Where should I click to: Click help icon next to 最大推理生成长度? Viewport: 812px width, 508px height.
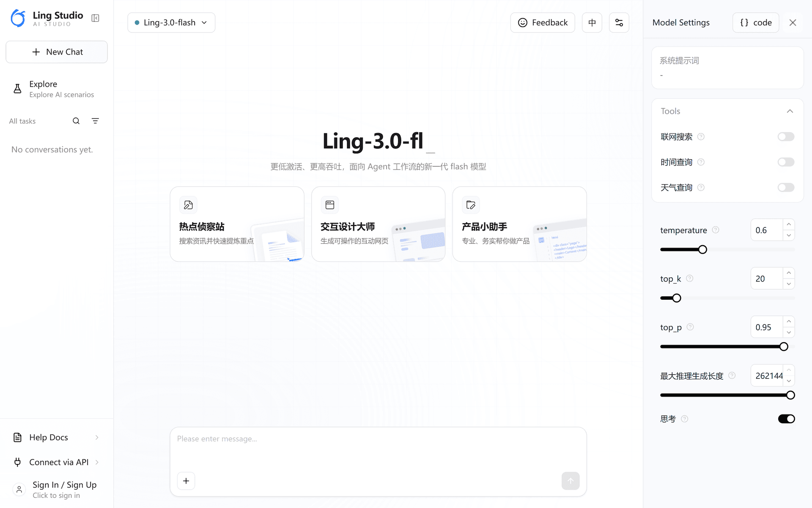coord(732,375)
